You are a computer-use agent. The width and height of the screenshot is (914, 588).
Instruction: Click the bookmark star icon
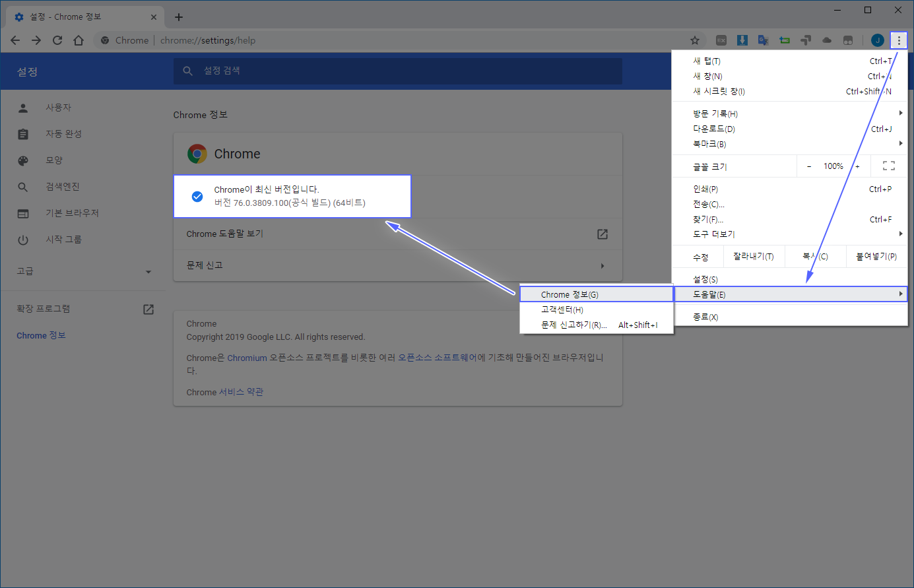pyautogui.click(x=694, y=40)
